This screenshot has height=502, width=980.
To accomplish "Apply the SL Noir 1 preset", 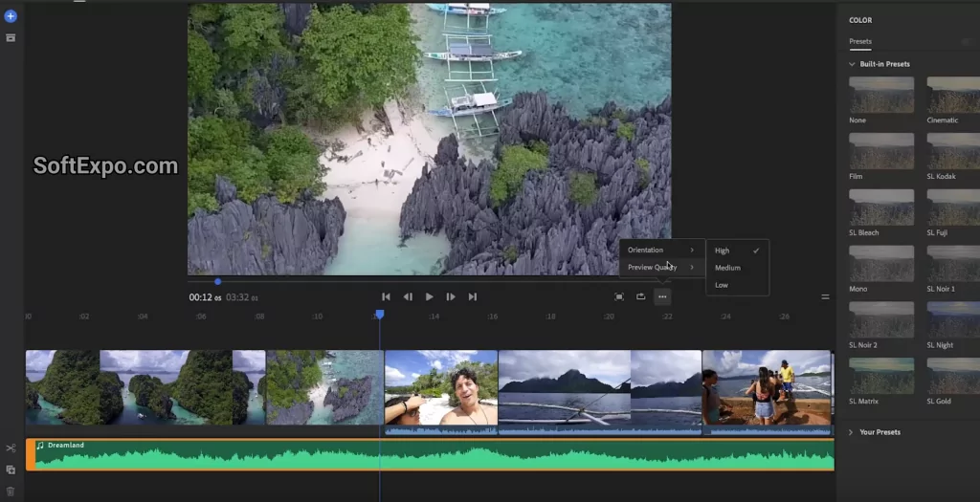I will pos(953,264).
